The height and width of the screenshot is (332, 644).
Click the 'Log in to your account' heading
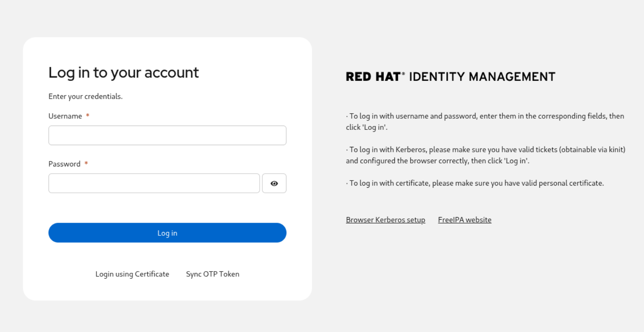123,73
